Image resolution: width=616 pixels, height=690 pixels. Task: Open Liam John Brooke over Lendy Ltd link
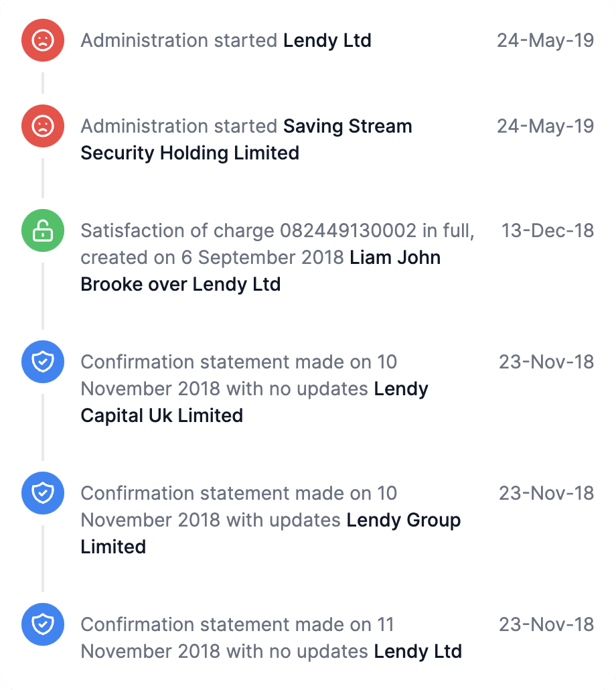260,271
